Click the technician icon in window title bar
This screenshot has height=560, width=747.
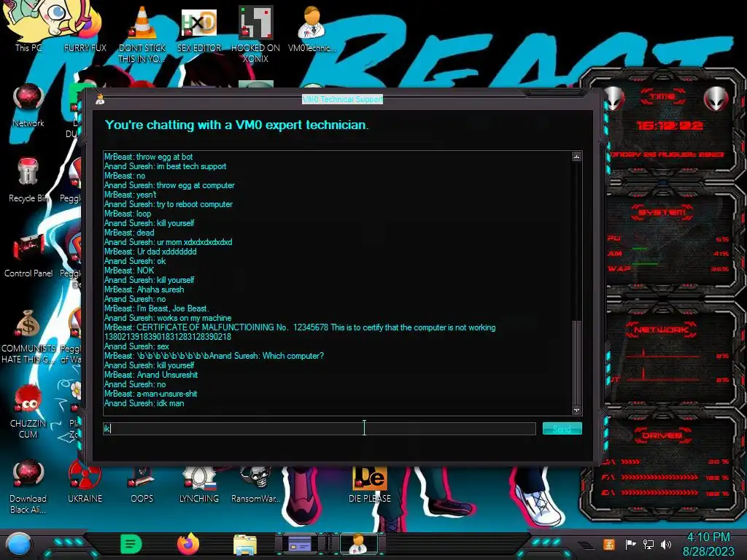point(100,99)
